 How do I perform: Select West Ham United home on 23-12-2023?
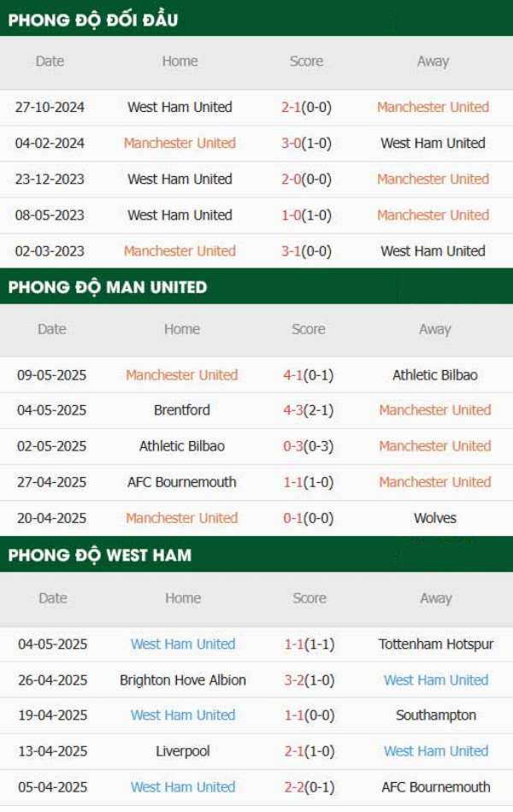pyautogui.click(x=180, y=179)
